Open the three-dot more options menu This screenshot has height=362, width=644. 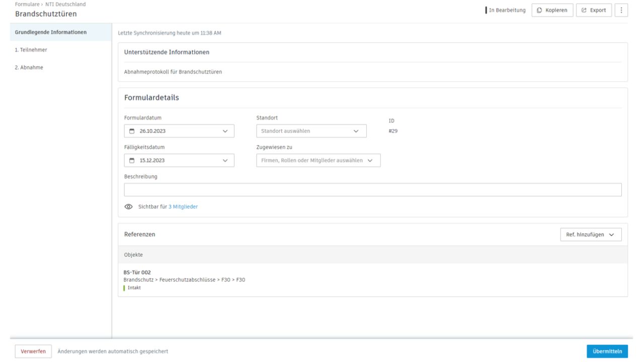pos(621,10)
